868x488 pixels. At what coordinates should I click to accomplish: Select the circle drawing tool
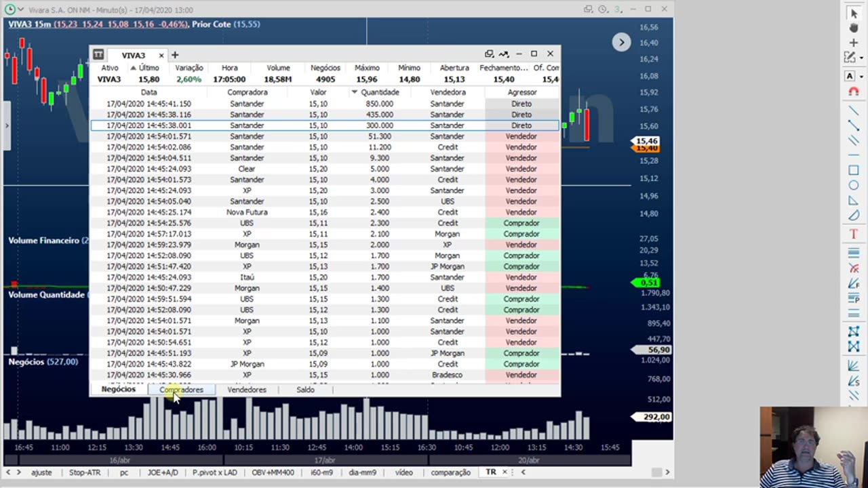(x=854, y=185)
